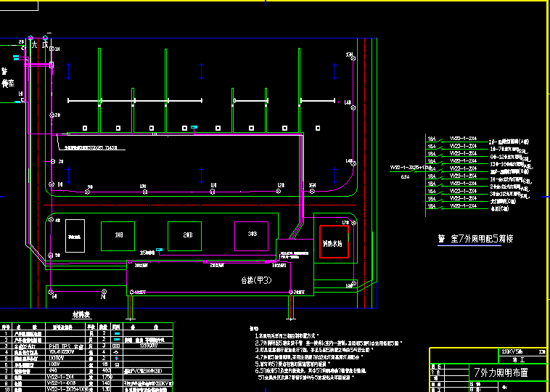Select the 13# lamp symbol

(x=353, y=58)
